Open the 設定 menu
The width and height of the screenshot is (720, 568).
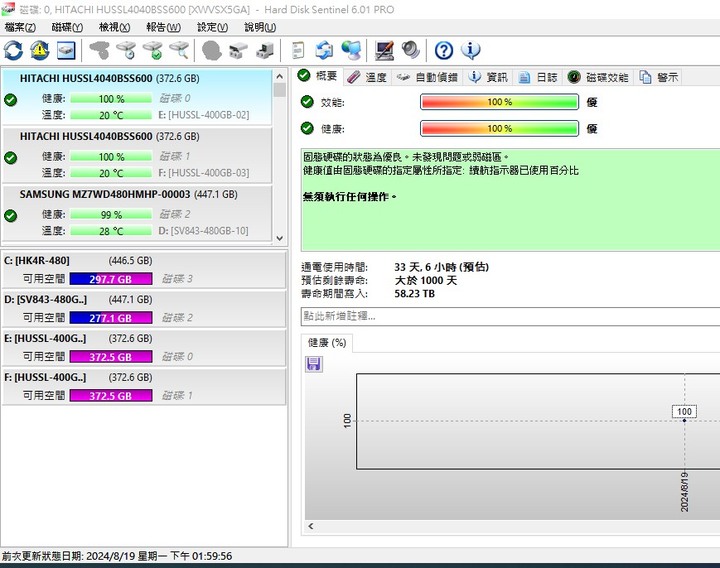click(x=213, y=28)
